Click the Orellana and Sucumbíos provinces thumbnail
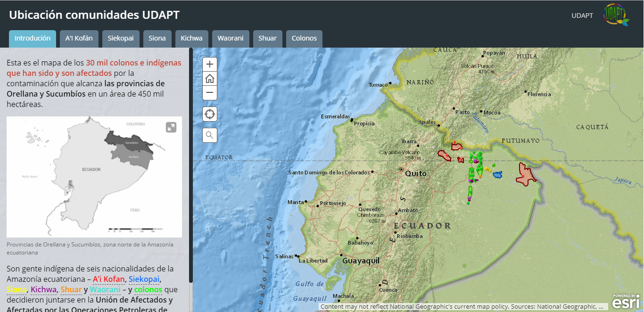Screen dimensions: 644x312 pyautogui.click(x=94, y=177)
